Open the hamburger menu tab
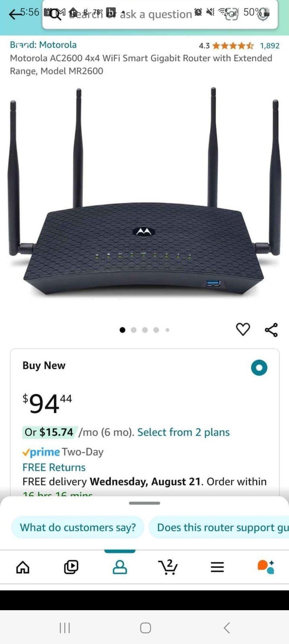Screen dimensions: 289x644 click(x=217, y=567)
